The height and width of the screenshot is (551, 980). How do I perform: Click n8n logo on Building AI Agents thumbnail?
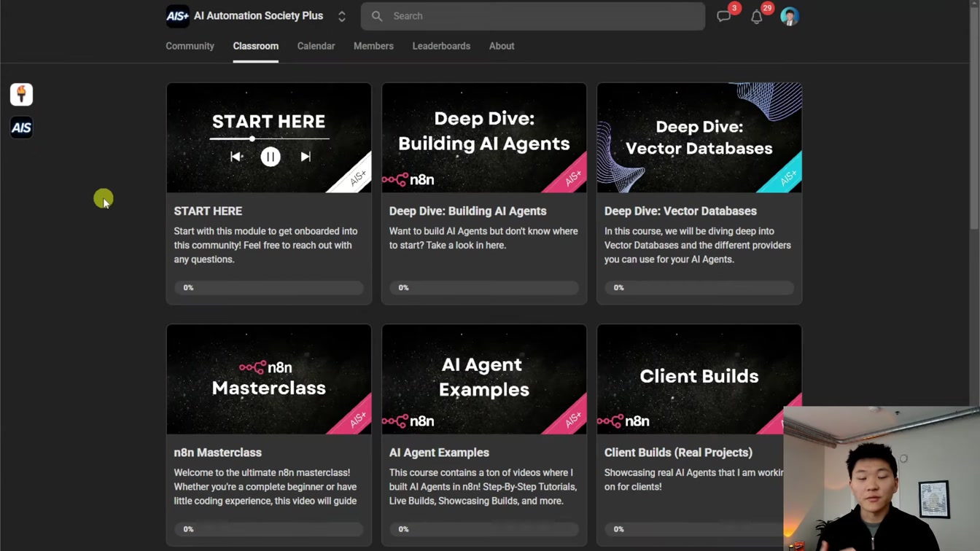408,179
